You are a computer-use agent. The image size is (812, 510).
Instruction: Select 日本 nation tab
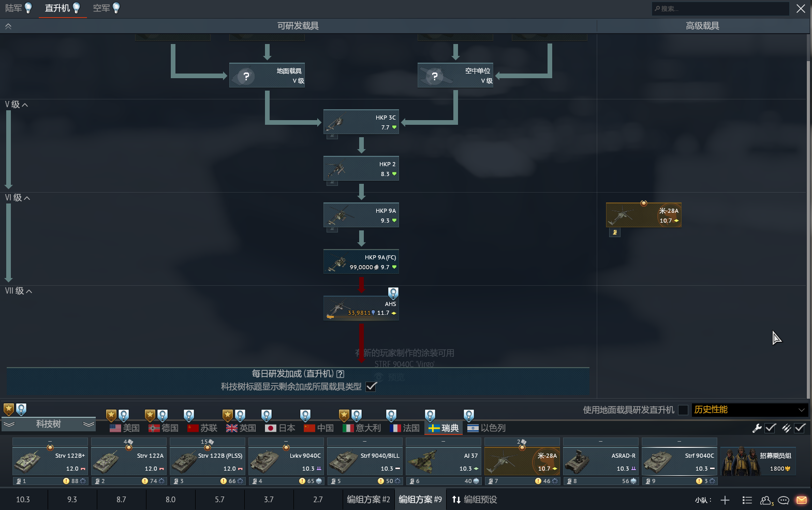[x=280, y=428]
